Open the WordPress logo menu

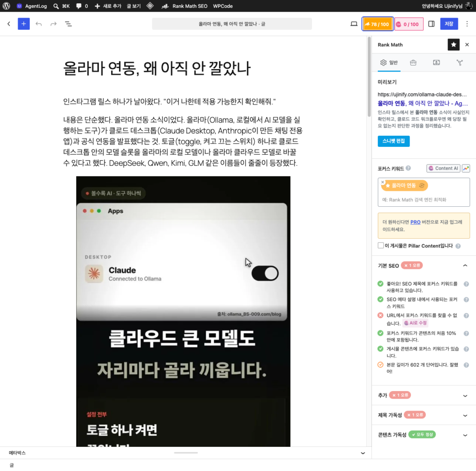pos(7,6)
